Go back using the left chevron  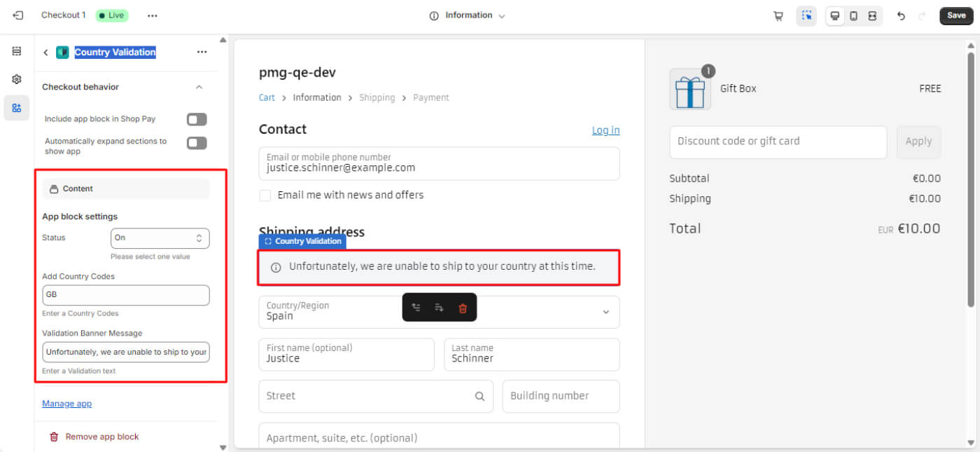(45, 53)
